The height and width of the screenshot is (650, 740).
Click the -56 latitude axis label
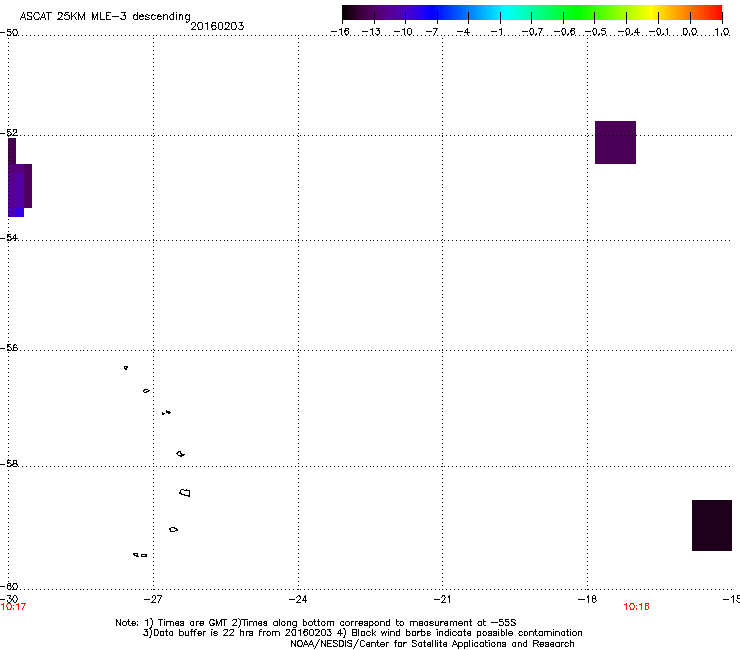pos(9,347)
